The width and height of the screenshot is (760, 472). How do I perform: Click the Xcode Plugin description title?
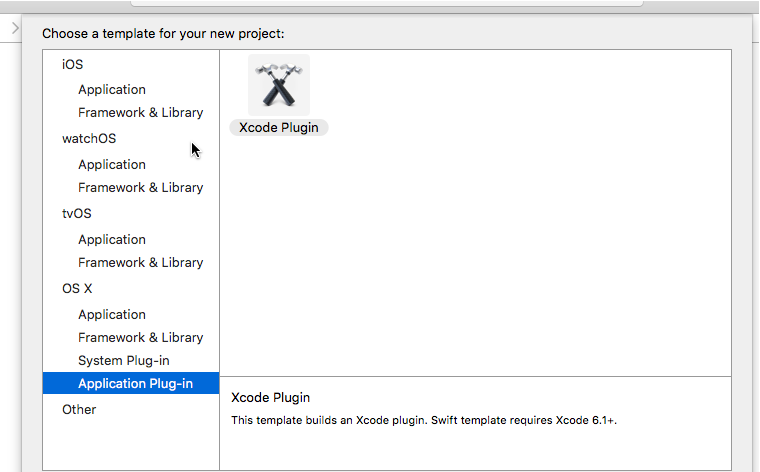click(270, 398)
